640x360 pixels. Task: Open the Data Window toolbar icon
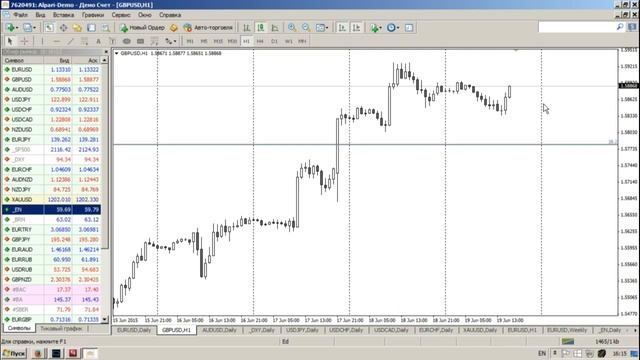(63, 28)
